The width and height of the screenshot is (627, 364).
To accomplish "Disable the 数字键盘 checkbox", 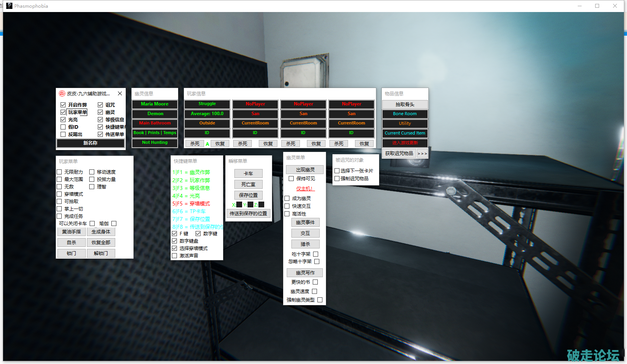I will pos(175,241).
